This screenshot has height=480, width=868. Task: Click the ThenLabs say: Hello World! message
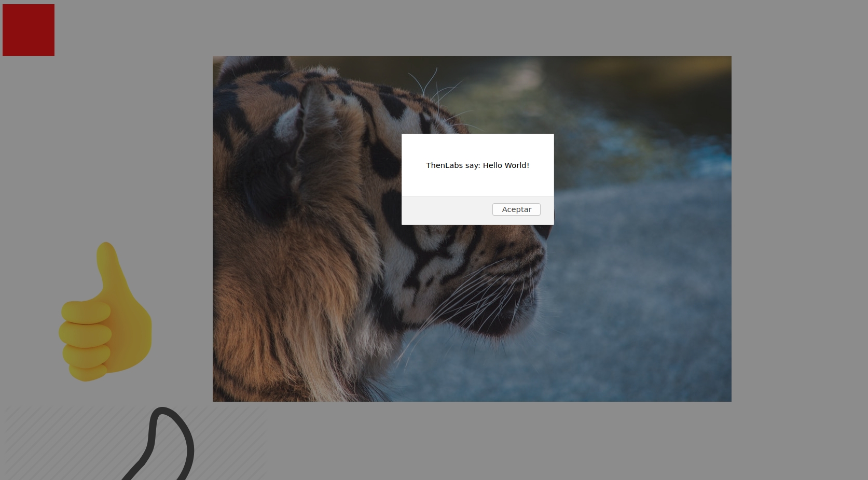(477, 165)
